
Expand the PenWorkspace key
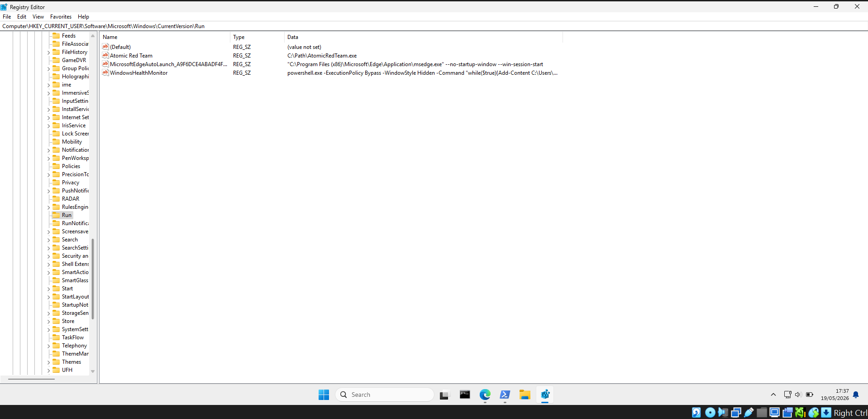[x=49, y=159]
